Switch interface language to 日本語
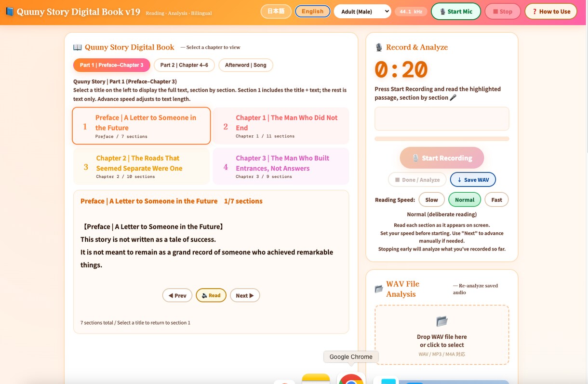Image resolution: width=588 pixels, height=384 pixels. [x=276, y=12]
